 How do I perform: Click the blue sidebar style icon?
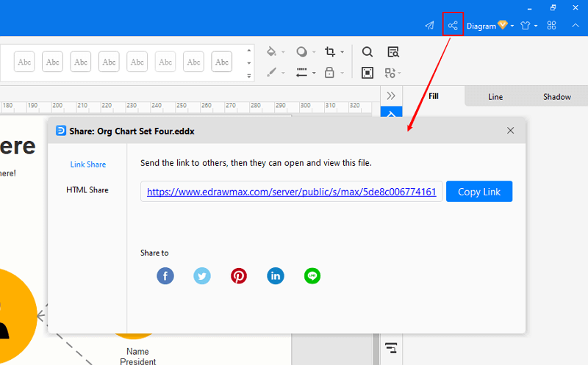(391, 112)
